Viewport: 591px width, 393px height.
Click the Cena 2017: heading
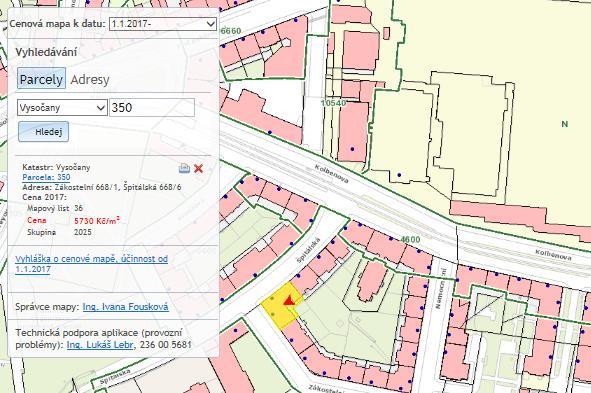[x=44, y=197]
